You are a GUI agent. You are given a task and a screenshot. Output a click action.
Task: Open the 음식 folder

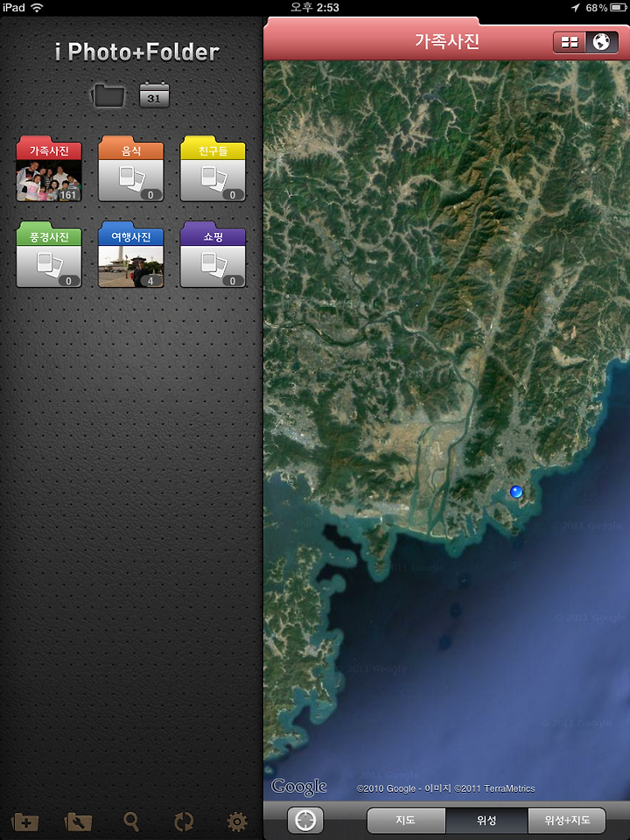(130, 169)
